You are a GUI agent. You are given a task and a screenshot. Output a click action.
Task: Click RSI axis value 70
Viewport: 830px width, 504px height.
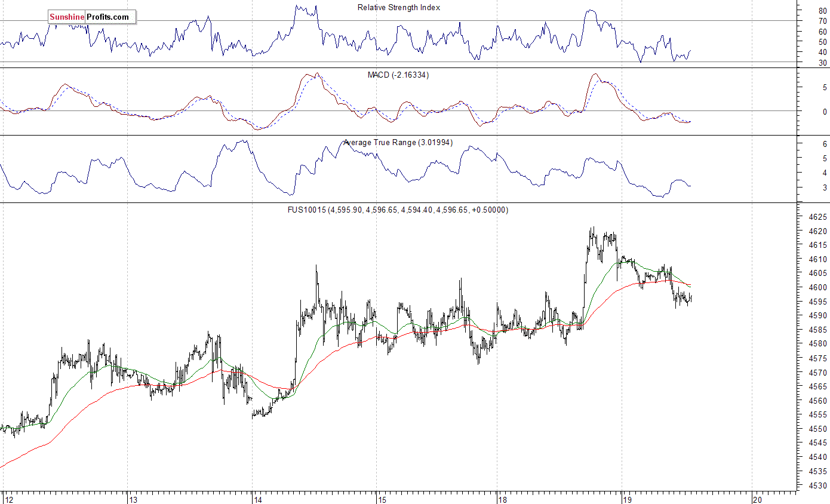[822, 21]
